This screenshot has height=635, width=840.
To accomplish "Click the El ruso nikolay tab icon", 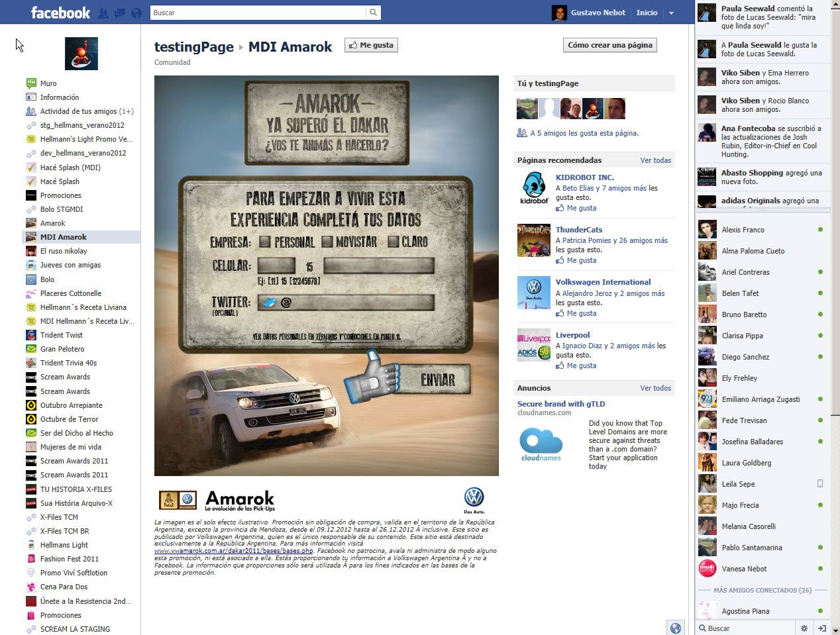I will coord(31,251).
